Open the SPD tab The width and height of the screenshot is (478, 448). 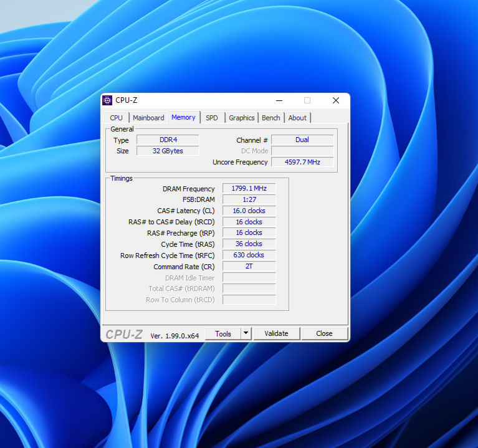coord(212,118)
